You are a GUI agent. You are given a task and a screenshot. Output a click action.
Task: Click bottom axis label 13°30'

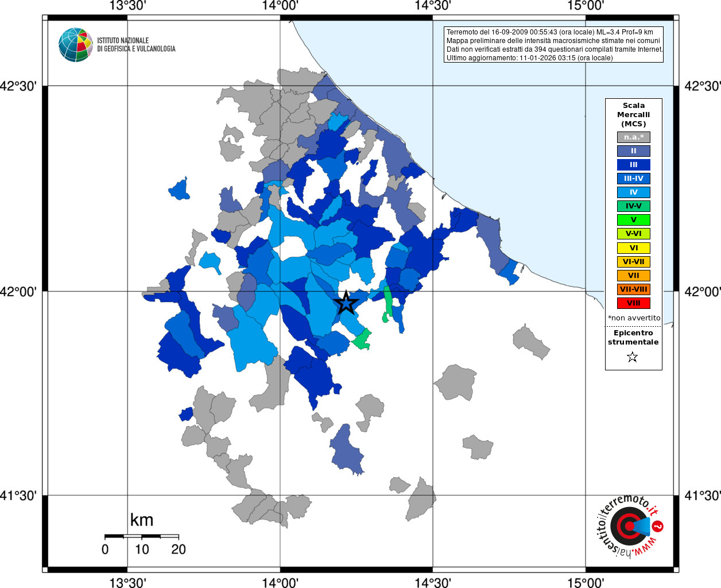pyautogui.click(x=127, y=582)
